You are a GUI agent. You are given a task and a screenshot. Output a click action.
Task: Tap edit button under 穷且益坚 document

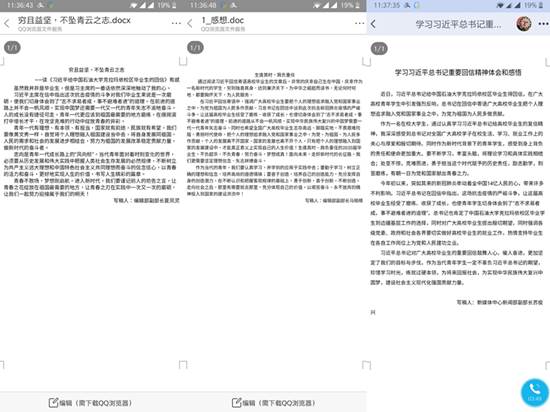click(90, 403)
